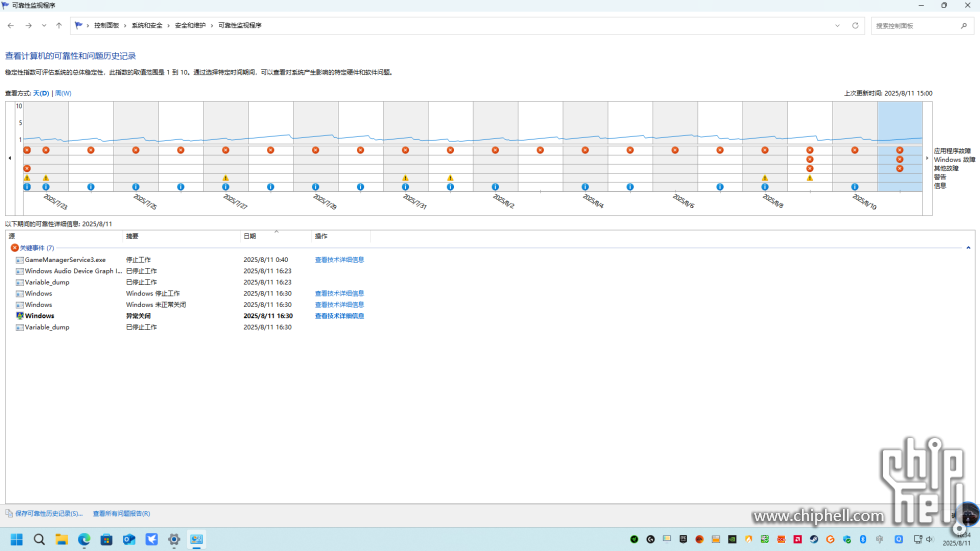Click the warning icon in the 2025/7/31 column
Viewport: 980px width, 551px height.
406,178
